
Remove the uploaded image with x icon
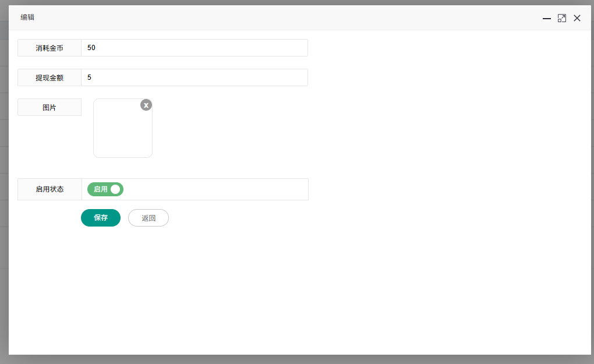point(146,105)
